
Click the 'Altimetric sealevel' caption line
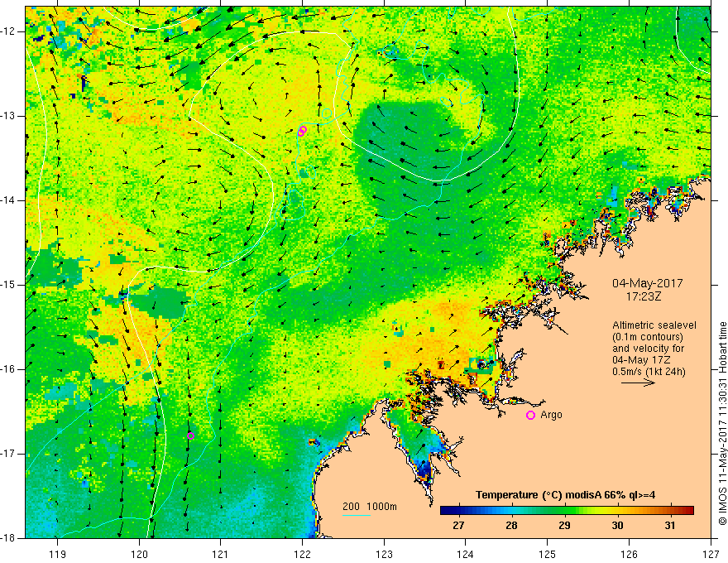[654, 325]
